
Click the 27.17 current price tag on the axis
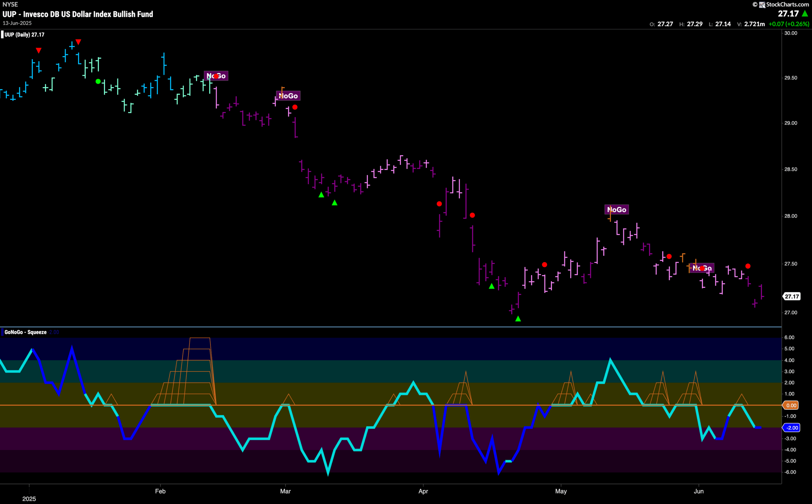tap(792, 296)
